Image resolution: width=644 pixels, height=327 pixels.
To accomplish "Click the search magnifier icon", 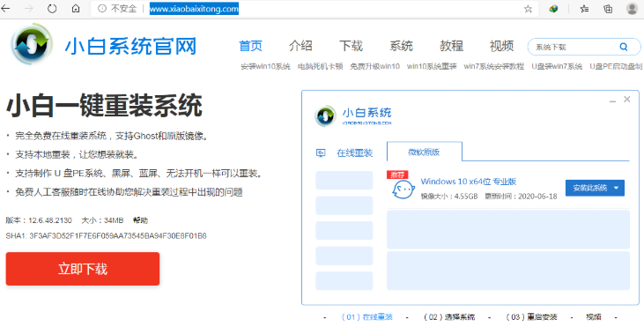I will tap(624, 47).
